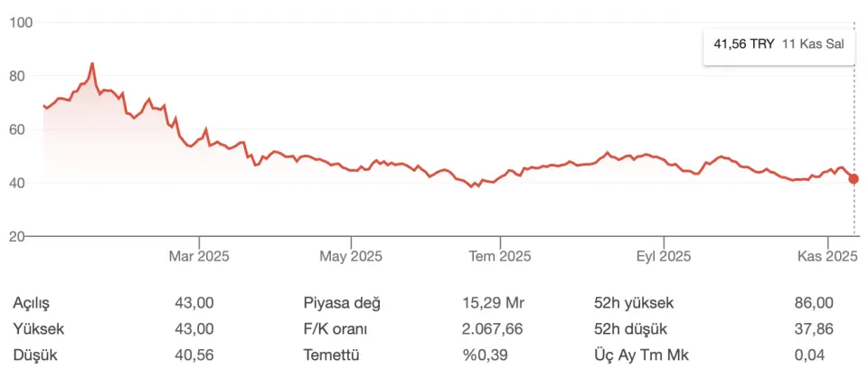Click the Eyl 2025 axis label
This screenshot has height=389, width=868.
pyautogui.click(x=663, y=257)
